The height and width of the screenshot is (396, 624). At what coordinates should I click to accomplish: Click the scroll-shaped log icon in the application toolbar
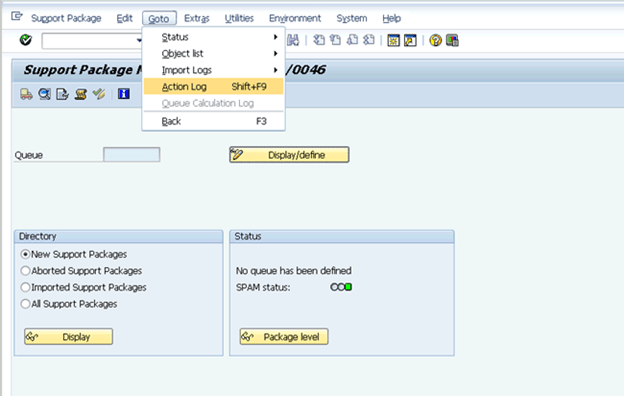pos(81,94)
